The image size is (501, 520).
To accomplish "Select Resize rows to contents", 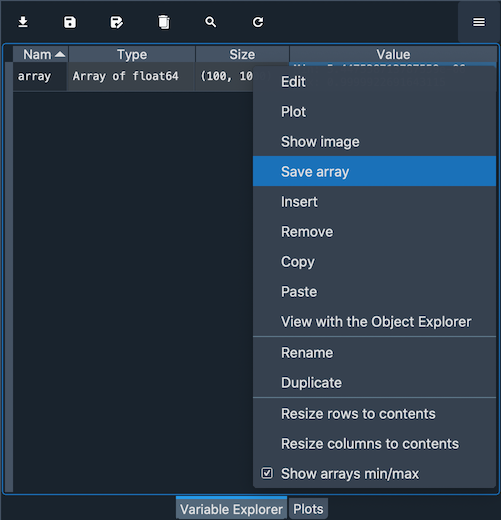I will pyautogui.click(x=374, y=414).
